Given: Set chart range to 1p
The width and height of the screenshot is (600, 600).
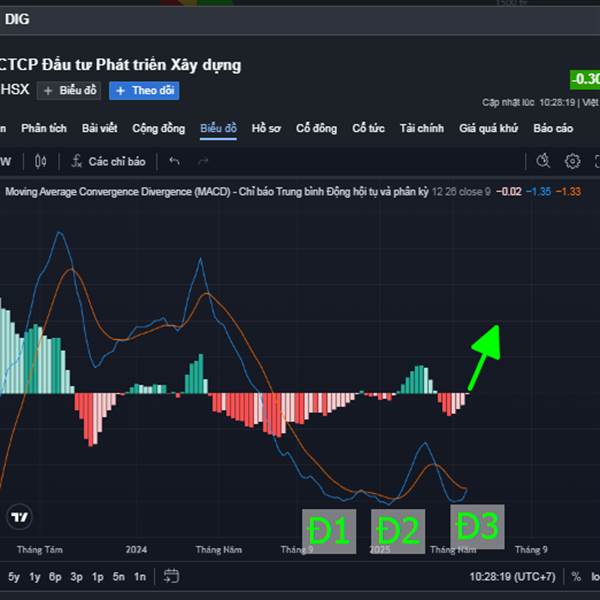Looking at the screenshot, I should (98, 577).
